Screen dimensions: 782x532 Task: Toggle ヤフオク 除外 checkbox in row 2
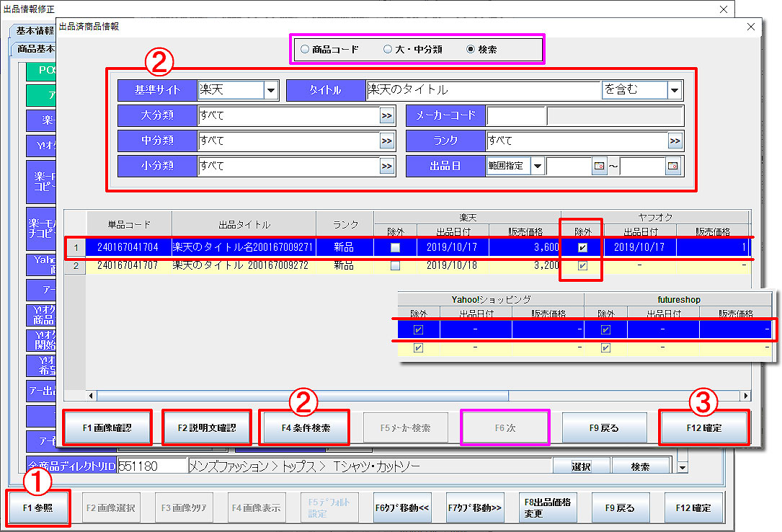[582, 265]
